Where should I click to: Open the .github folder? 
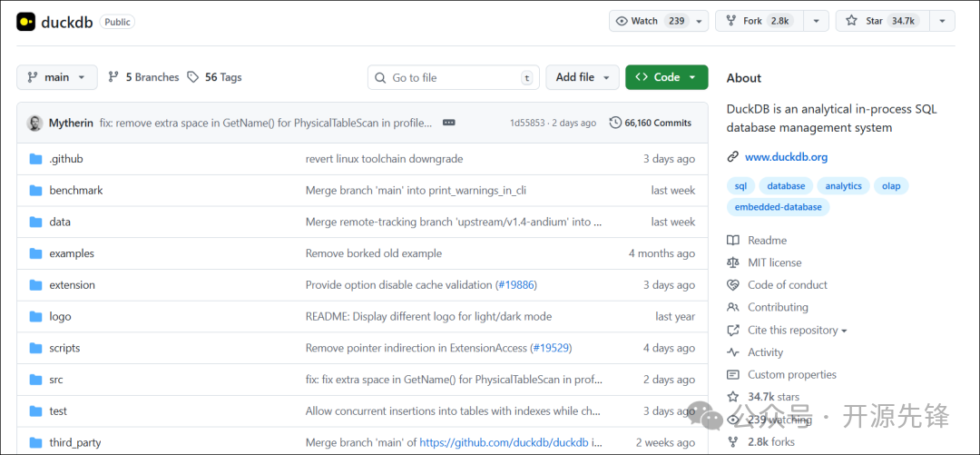click(66, 159)
